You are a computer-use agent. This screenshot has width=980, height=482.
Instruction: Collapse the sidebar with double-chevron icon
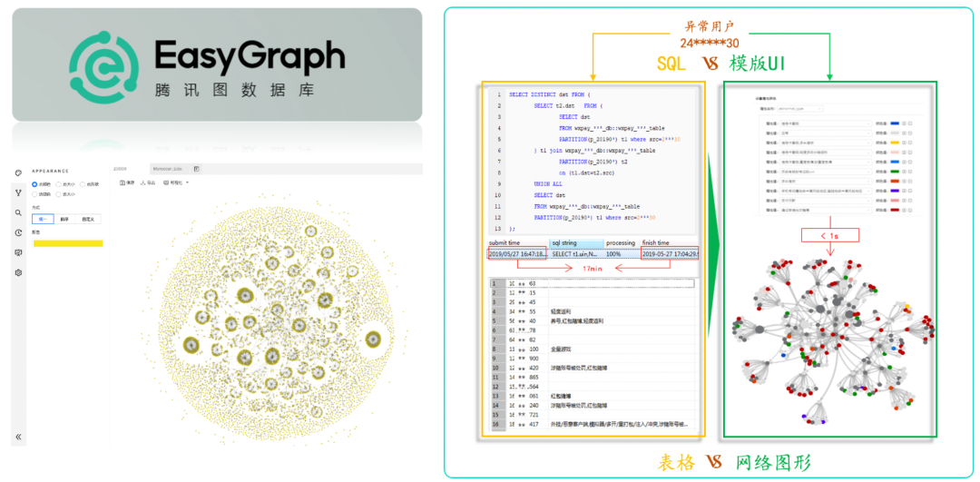pyautogui.click(x=18, y=437)
